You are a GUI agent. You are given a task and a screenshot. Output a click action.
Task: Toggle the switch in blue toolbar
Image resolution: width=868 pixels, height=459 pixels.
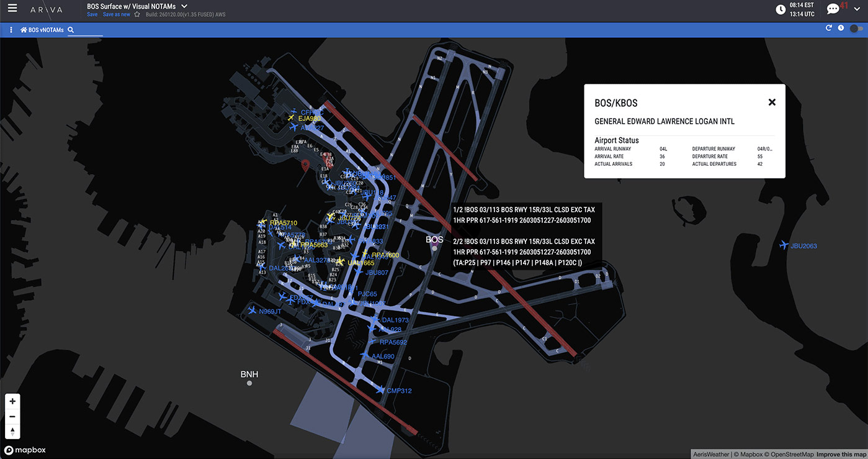[x=856, y=28]
